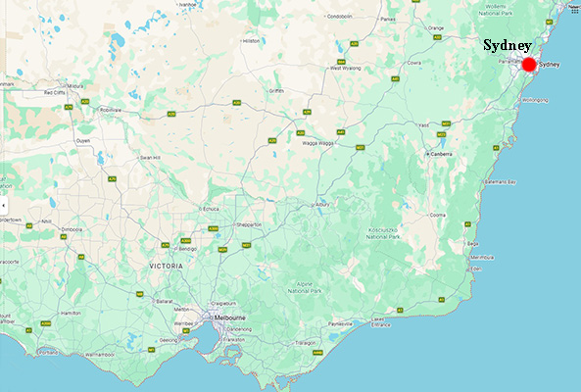Click the Parkes label
Image resolution: width=581 pixels, height=392 pixels.
tap(388, 19)
